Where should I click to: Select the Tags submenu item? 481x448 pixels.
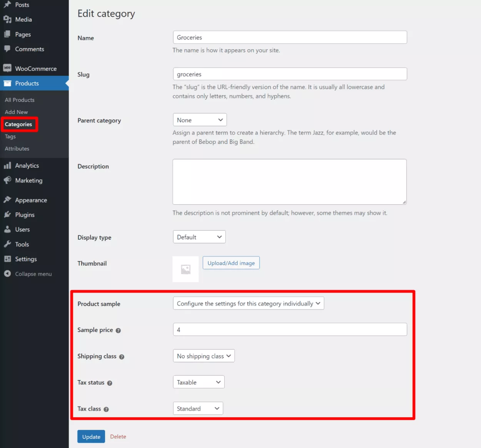(10, 137)
